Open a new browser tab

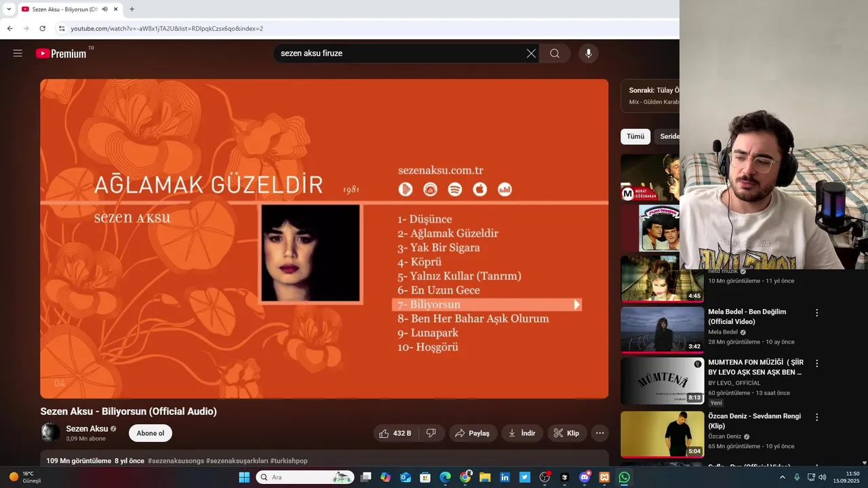(x=132, y=9)
